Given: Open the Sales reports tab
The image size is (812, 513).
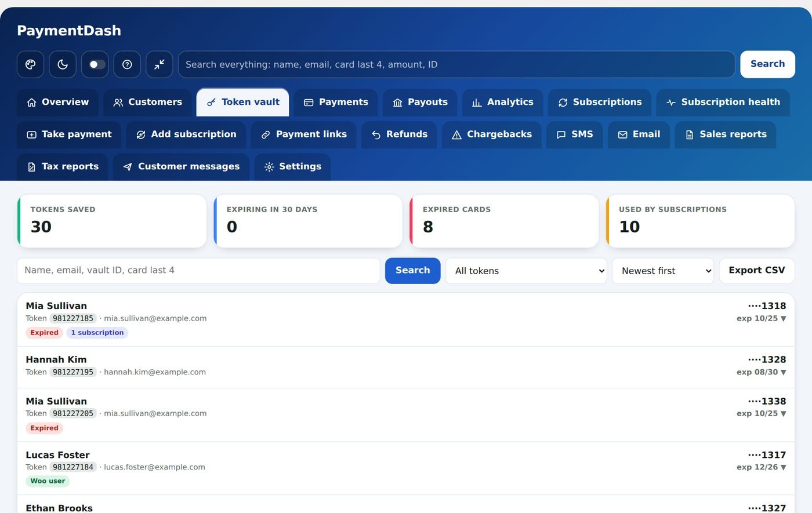Looking at the screenshot, I should click(725, 134).
